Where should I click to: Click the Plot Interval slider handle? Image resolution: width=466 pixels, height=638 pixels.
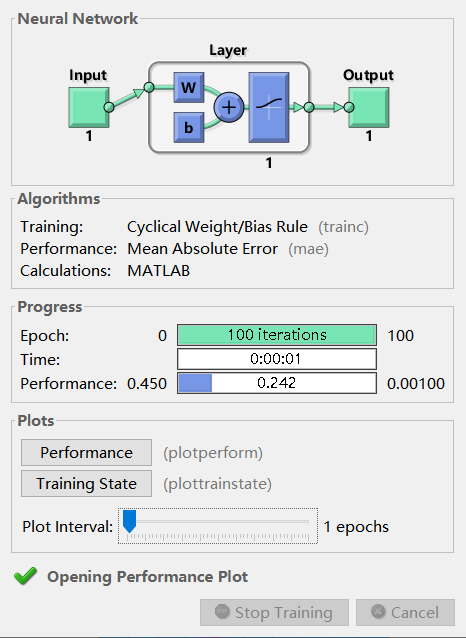click(129, 521)
